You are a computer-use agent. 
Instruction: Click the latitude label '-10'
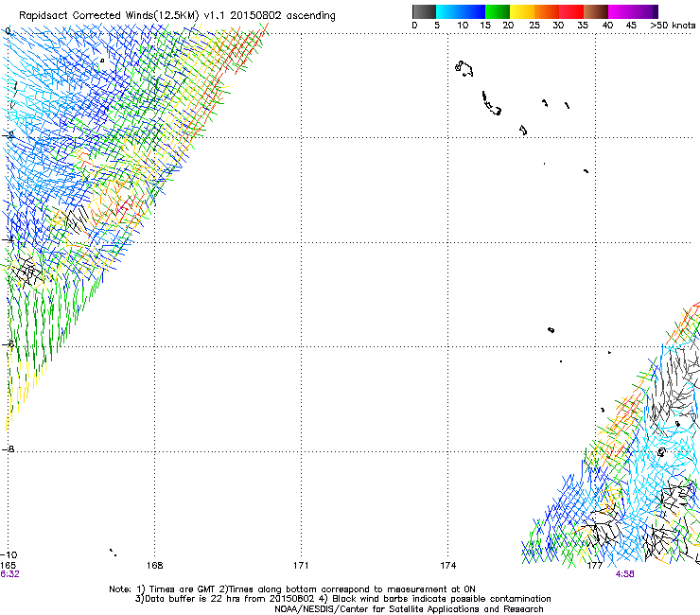point(9,554)
